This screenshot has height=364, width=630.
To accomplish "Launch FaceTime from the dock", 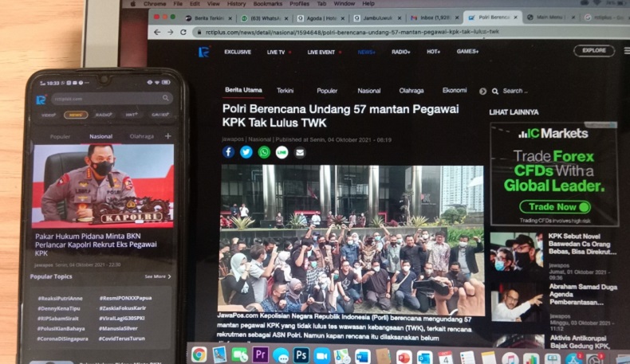I will tap(240, 355).
